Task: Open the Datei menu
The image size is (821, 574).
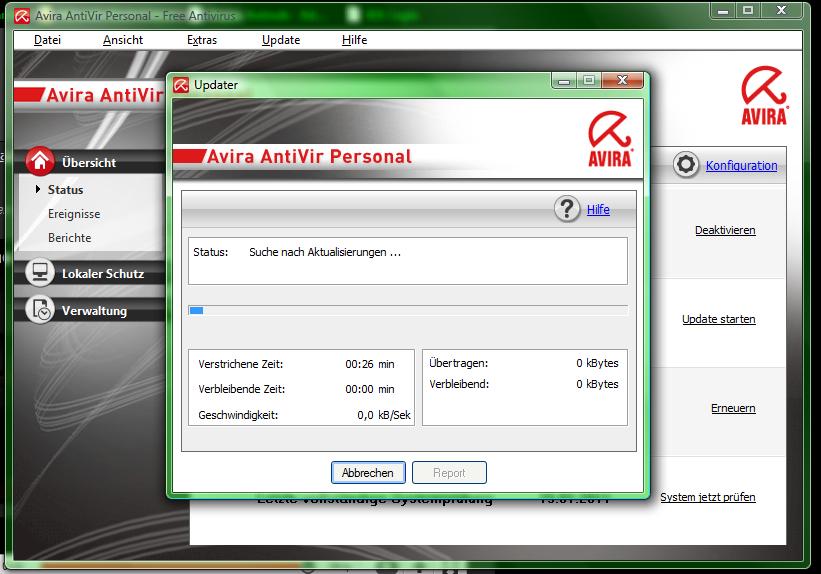Action: pyautogui.click(x=47, y=40)
